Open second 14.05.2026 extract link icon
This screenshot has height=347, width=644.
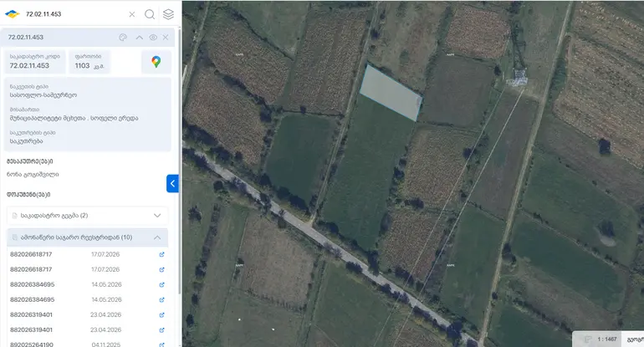(x=161, y=300)
